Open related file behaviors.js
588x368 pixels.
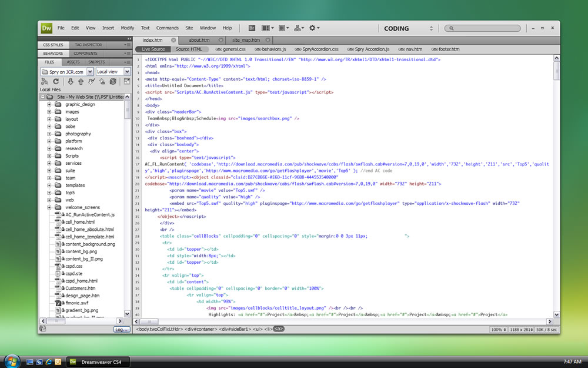(x=270, y=49)
